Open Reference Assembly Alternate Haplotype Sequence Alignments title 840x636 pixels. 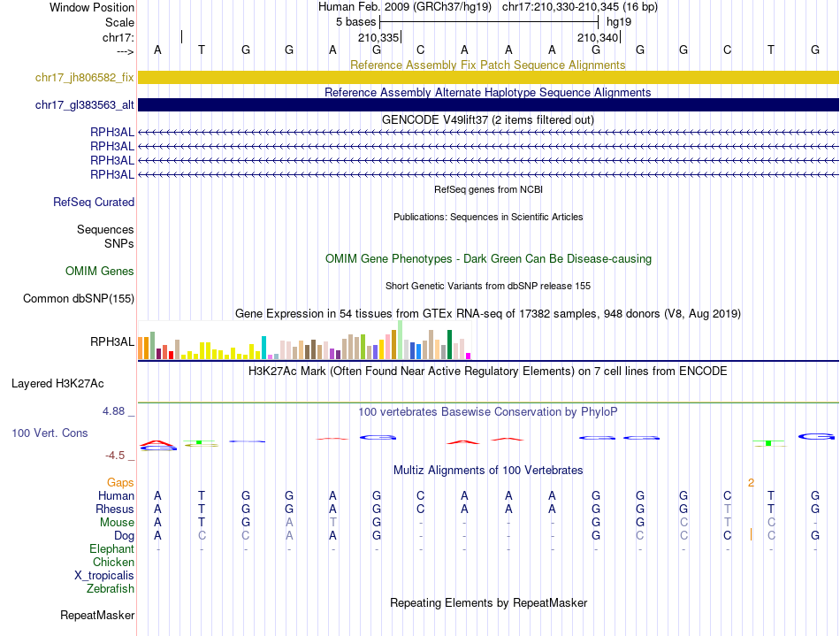pos(487,92)
